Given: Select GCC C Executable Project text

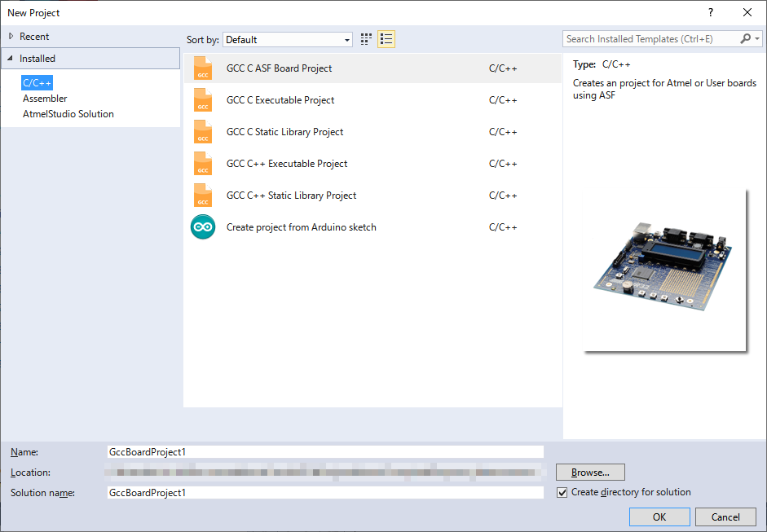Looking at the screenshot, I should (x=280, y=100).
